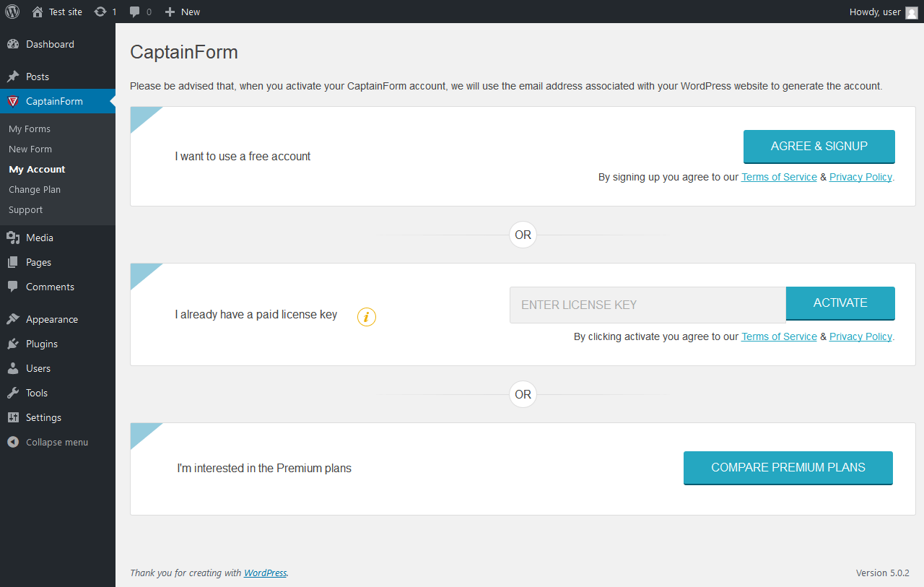Navigate to Media

[x=58, y=238]
